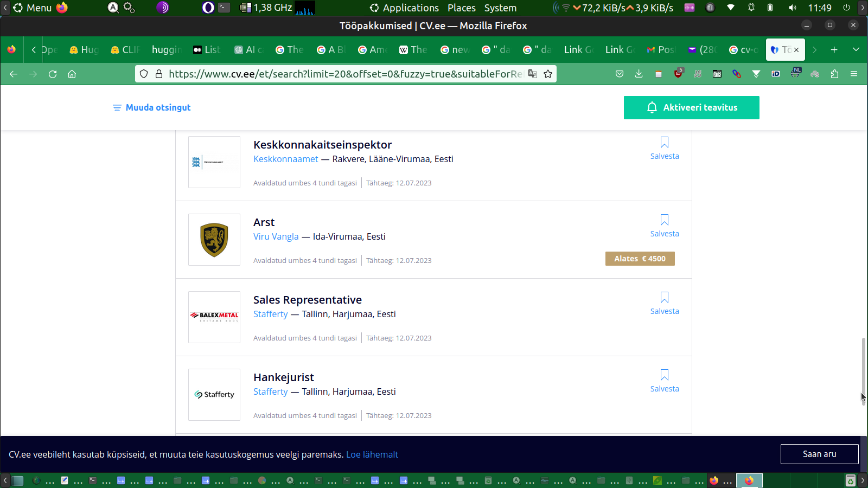Viewport: 868px width, 488px height.
Task: Click the Alates € 4500 salary badge
Action: point(640,259)
